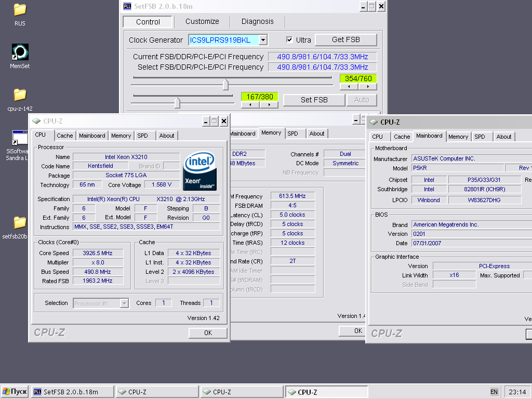Click the Southbridge value 82801IR (ICH9R)
Screen dimensions: 532x399
pyautogui.click(x=485, y=189)
